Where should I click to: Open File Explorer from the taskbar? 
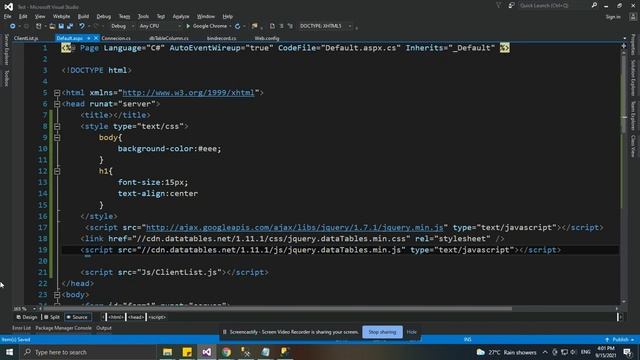167,352
